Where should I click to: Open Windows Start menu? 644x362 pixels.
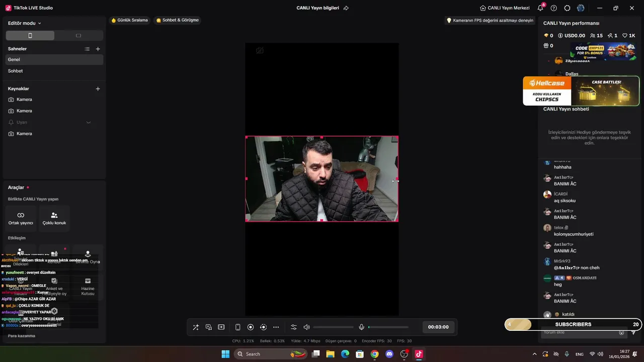coord(225,354)
